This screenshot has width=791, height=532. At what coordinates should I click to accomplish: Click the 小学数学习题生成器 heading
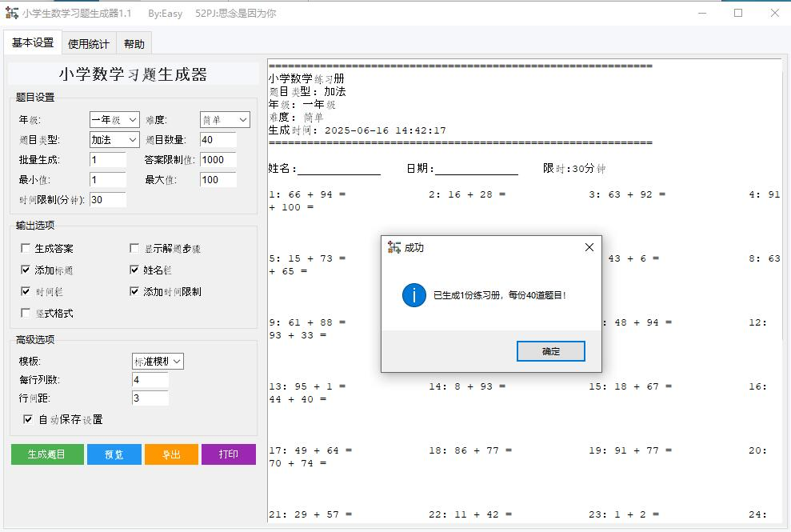click(133, 74)
